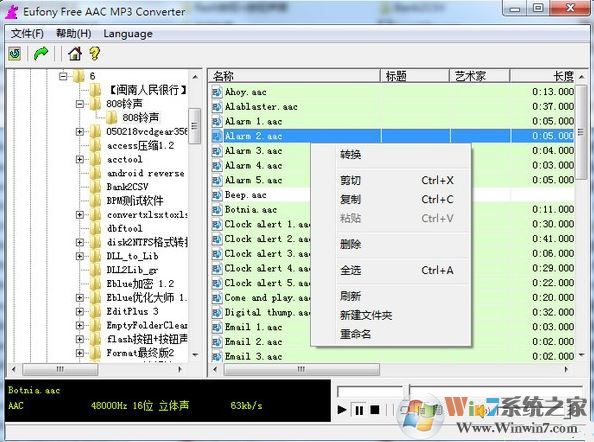Select the 【闽南人民银行】 folder
Viewport: 594px width, 442px height.
tap(147, 90)
